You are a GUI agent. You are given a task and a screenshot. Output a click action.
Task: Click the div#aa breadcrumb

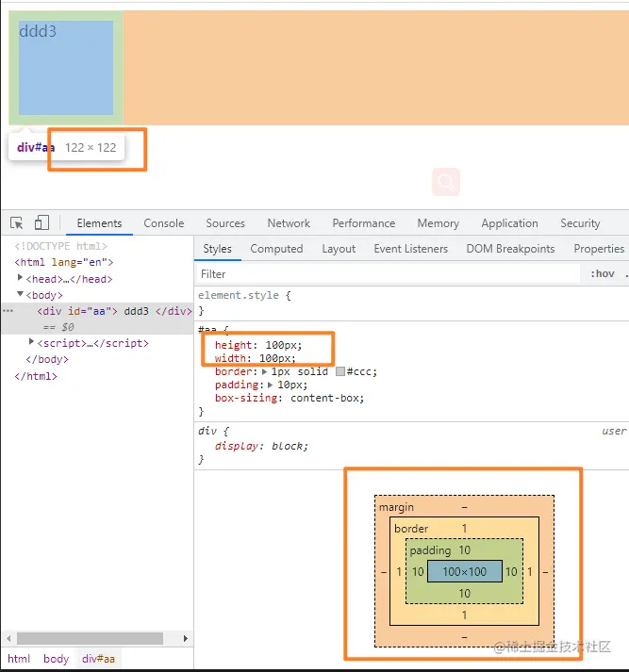98,658
